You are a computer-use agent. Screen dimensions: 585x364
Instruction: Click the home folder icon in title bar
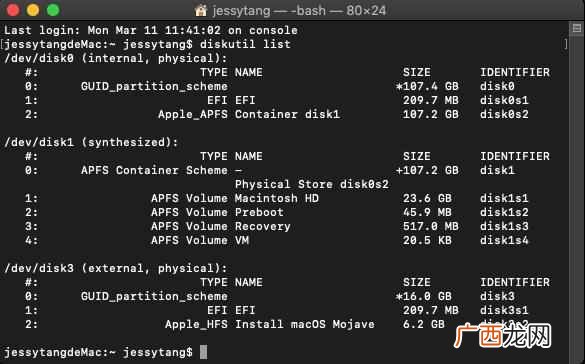point(201,10)
